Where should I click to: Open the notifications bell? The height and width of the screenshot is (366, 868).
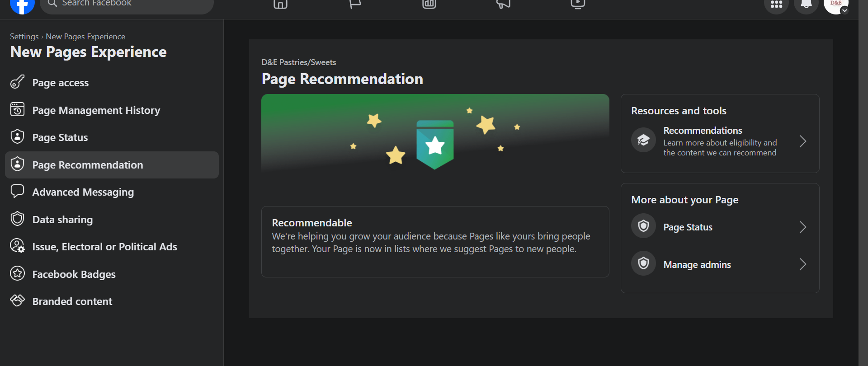[806, 5]
